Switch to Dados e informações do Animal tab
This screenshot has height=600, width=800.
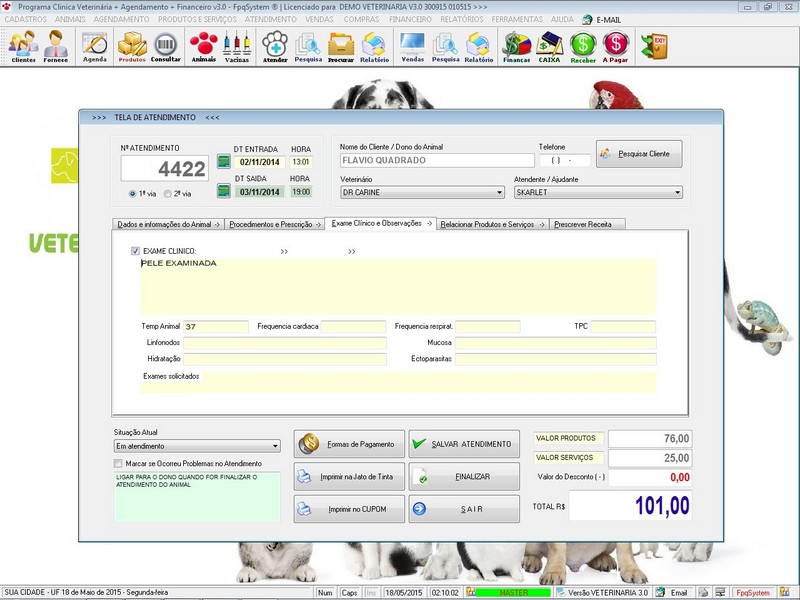click(x=168, y=224)
